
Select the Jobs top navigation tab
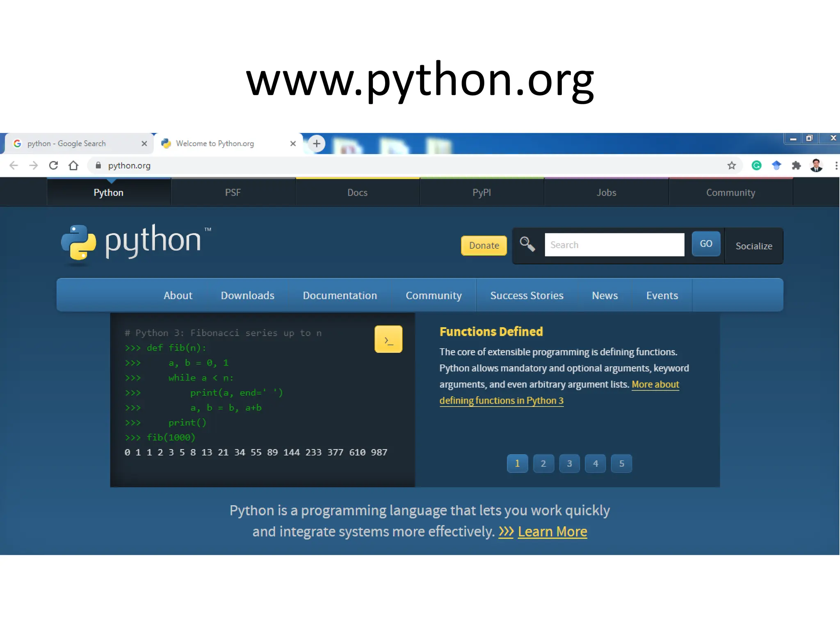(x=606, y=192)
